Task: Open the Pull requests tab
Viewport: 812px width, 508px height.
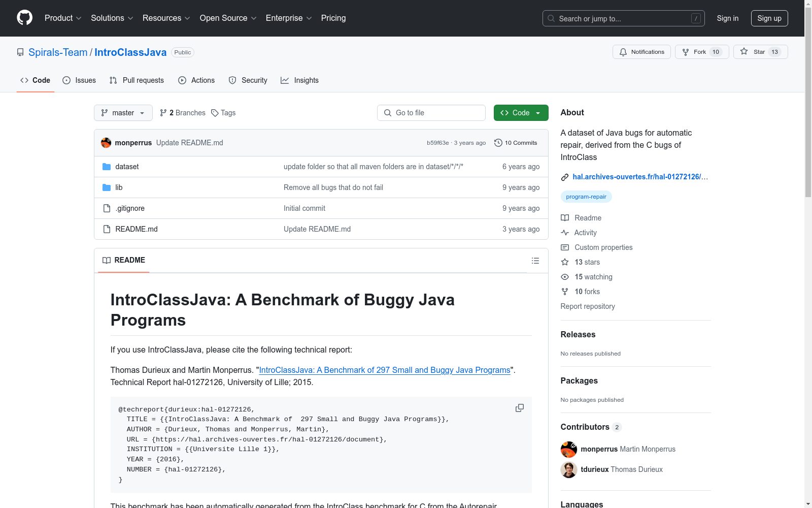Action: [x=137, y=80]
